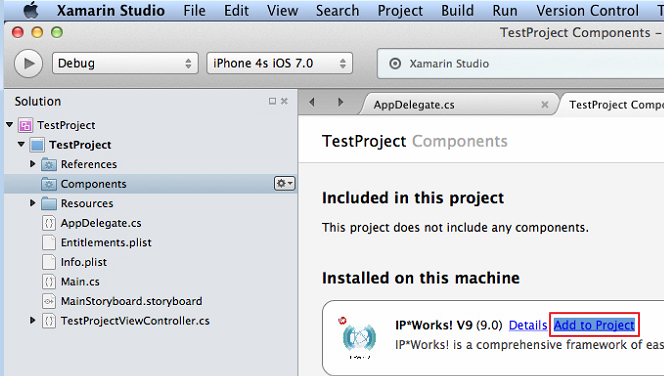Viewport: 664px width, 376px height.
Task: Click the gear options button on Components row
Action: tap(285, 183)
